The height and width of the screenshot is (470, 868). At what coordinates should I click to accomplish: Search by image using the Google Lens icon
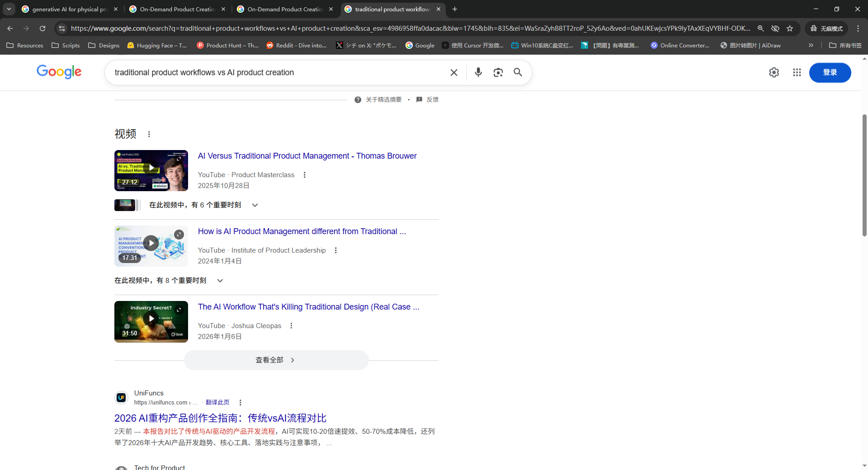click(x=498, y=72)
